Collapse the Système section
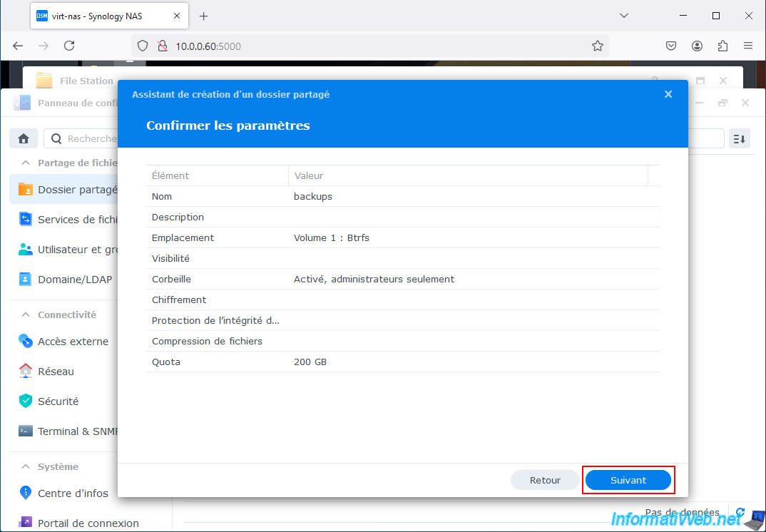This screenshot has width=766, height=532. (x=26, y=466)
